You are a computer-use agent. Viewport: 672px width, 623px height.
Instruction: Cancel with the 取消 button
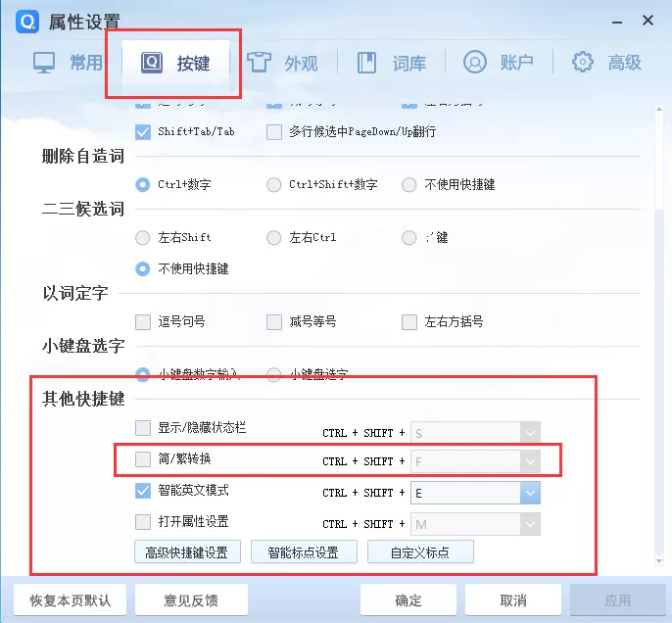513,599
